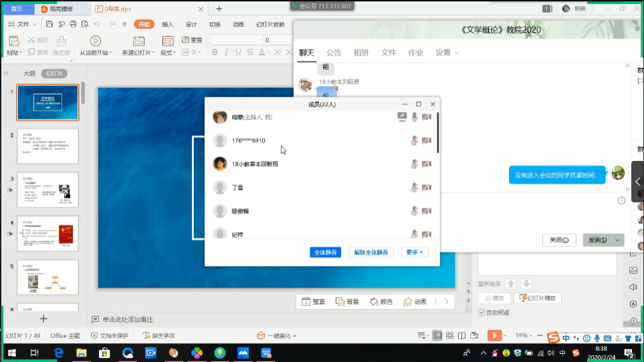The width and height of the screenshot is (644, 362).
Task: Switch to the 插入 ribbon tab
Action: point(167,24)
